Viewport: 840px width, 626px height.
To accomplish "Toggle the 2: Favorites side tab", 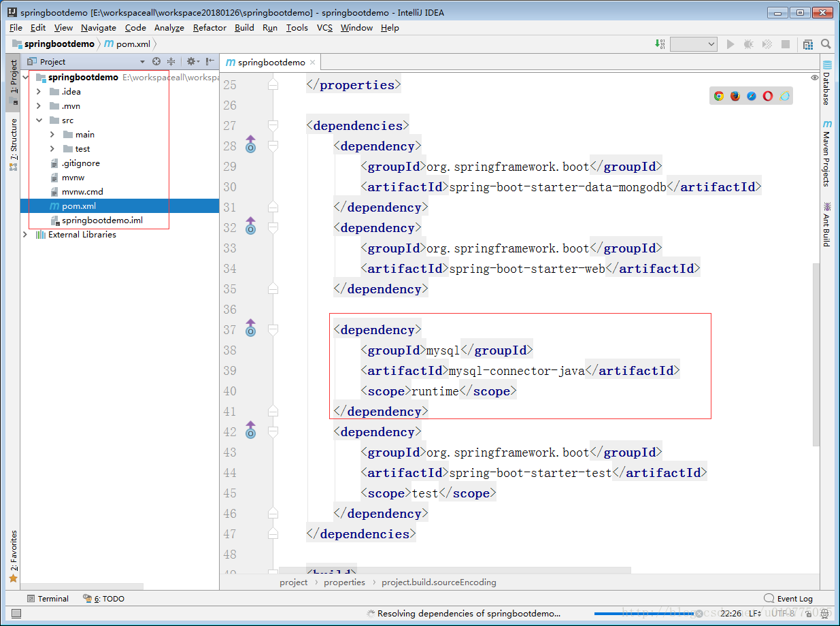I will pos(14,557).
